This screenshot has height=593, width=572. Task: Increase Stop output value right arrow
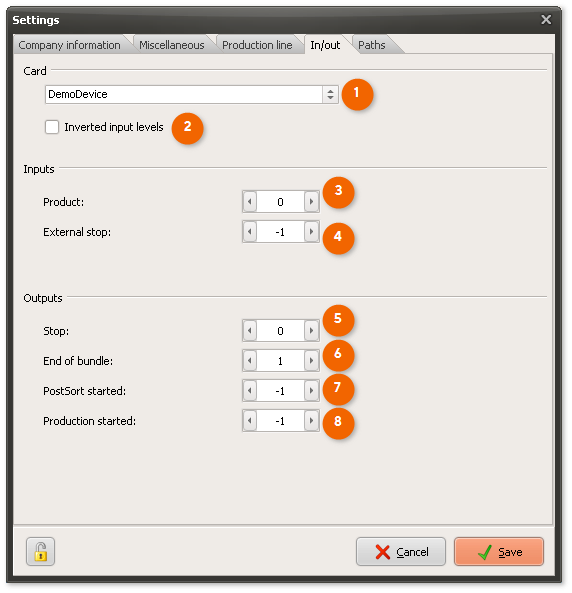[x=311, y=331]
